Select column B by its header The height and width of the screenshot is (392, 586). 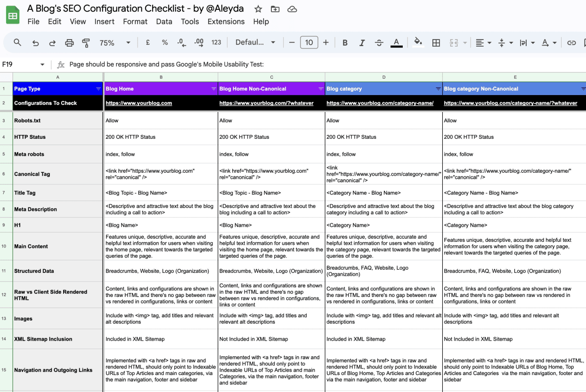(161, 77)
